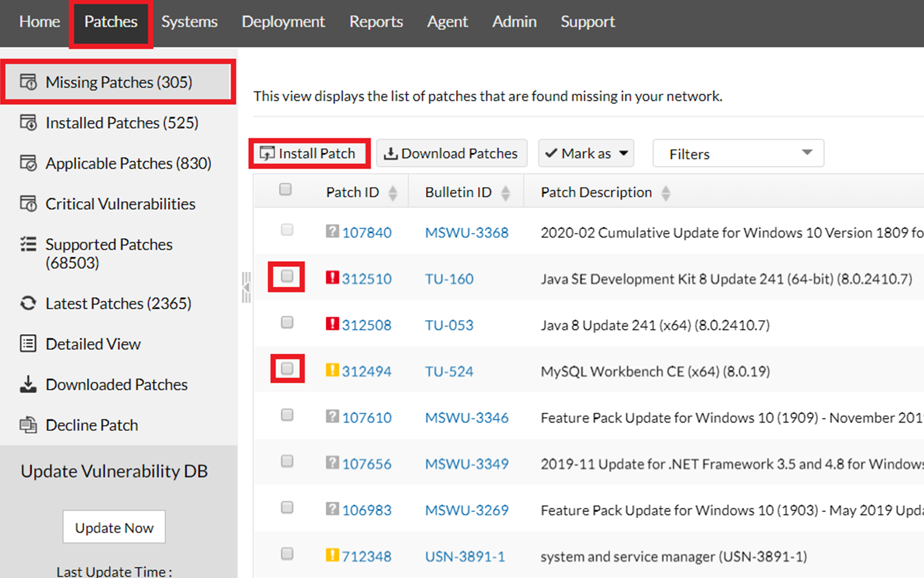Open the Detailed View list icon
The image size is (924, 578).
(x=28, y=343)
